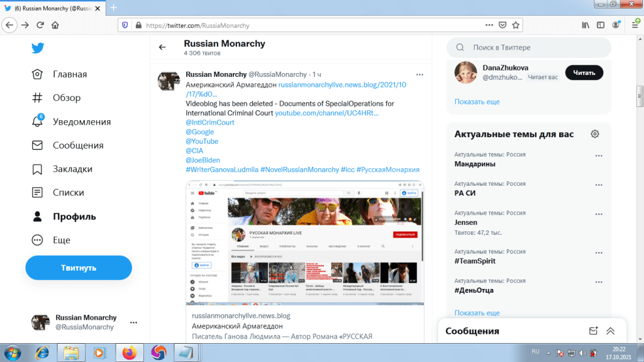Bookmark this page star icon

coord(516,25)
